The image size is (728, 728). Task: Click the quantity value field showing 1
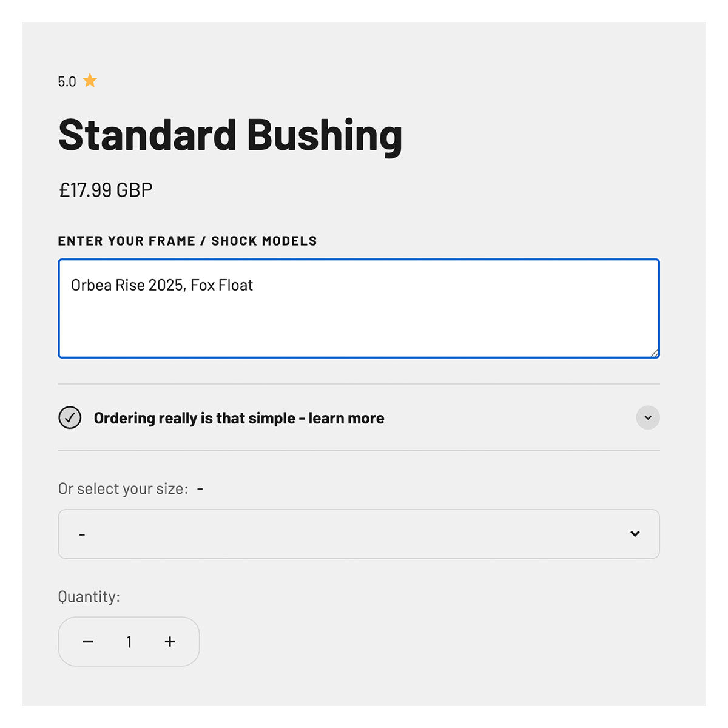click(x=129, y=642)
